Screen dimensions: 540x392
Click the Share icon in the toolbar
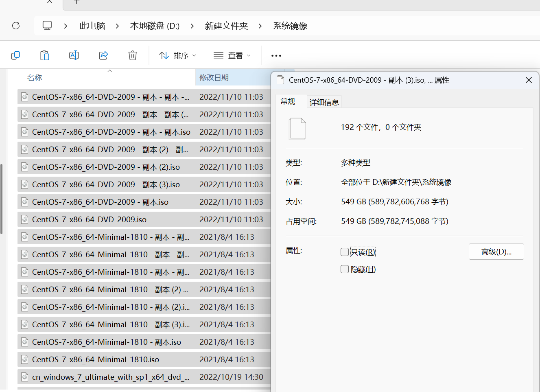(x=103, y=55)
